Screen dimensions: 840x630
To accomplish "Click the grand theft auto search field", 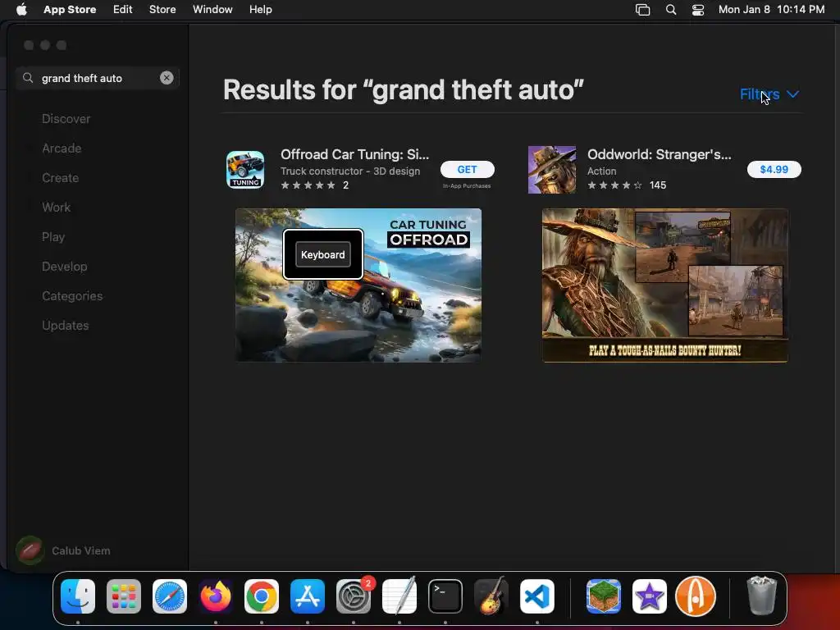I will coord(97,78).
